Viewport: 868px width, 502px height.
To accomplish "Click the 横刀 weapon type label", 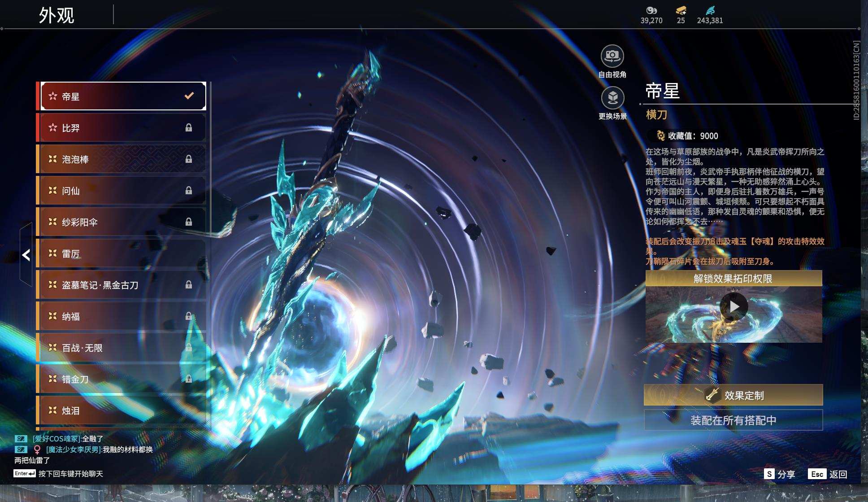I will point(656,115).
